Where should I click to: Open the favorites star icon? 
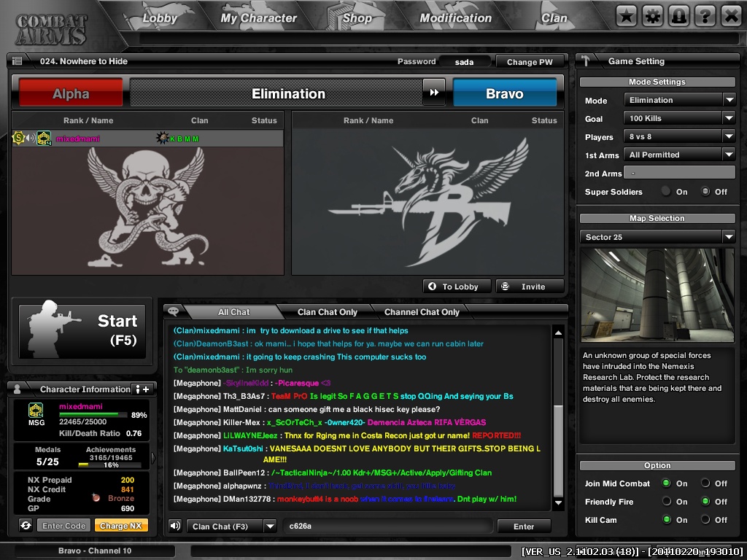tap(626, 17)
